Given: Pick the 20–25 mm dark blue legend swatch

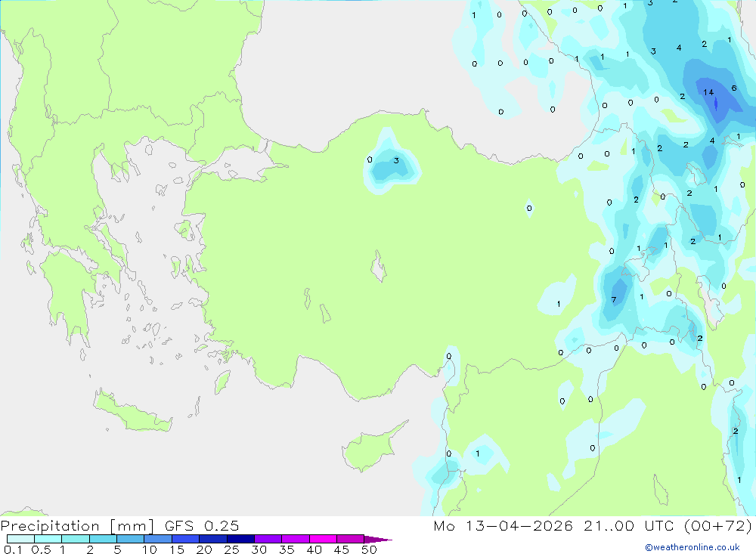Looking at the screenshot, I should click(212, 539).
